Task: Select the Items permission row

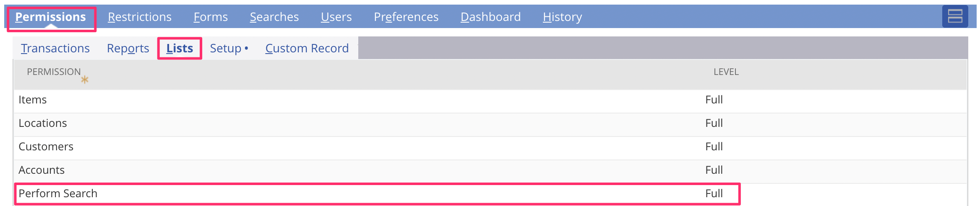Action: coord(490,100)
